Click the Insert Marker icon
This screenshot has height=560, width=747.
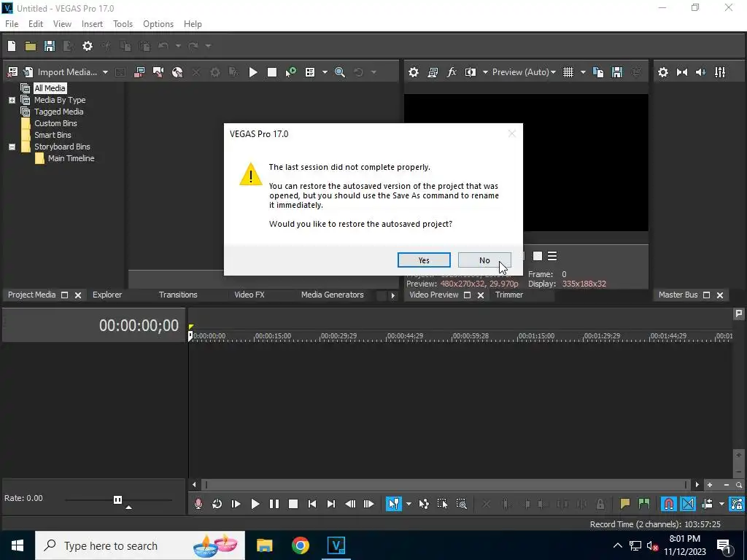click(x=624, y=504)
